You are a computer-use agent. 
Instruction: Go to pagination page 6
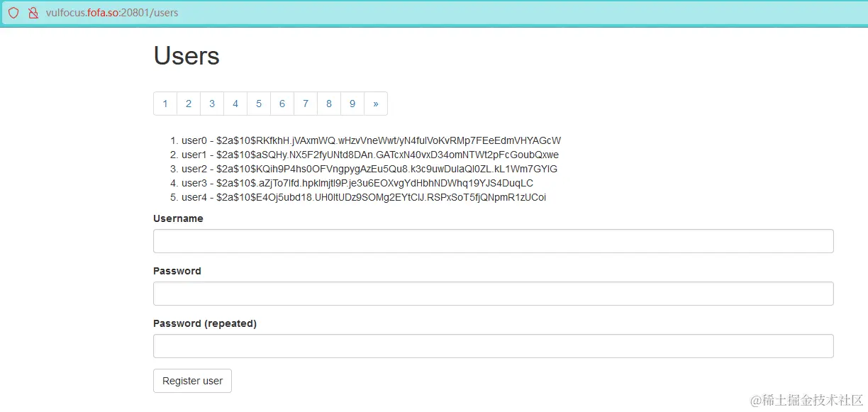(x=282, y=104)
